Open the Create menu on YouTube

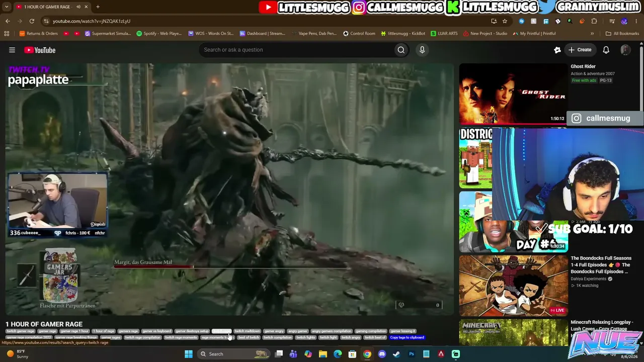[x=579, y=50]
